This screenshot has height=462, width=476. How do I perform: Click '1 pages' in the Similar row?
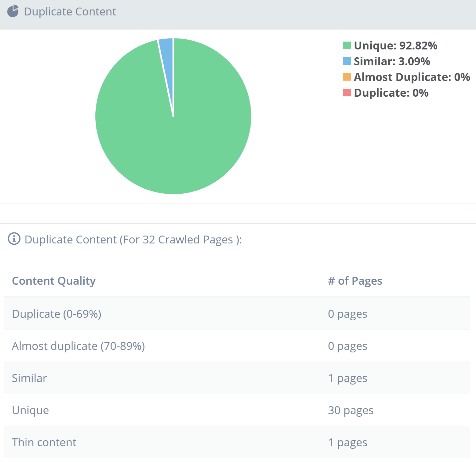pos(348,378)
